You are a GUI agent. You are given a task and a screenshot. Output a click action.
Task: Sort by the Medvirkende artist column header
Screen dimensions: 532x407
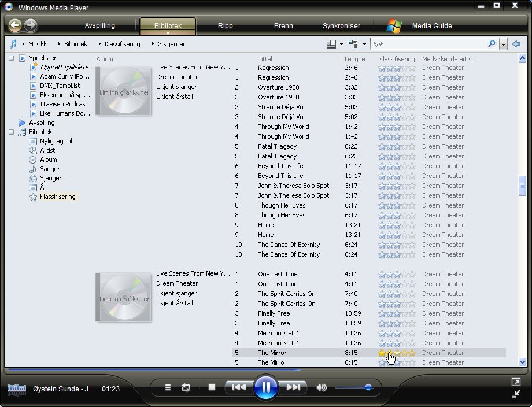pos(448,59)
